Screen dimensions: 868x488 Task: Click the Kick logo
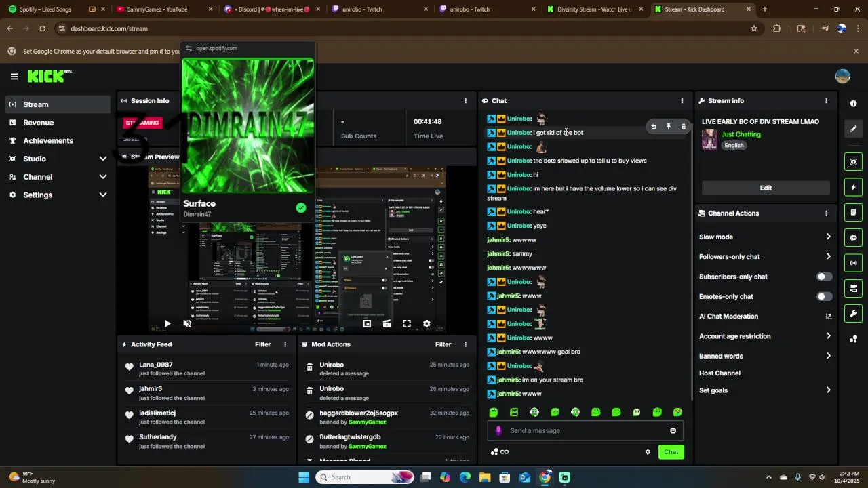50,77
